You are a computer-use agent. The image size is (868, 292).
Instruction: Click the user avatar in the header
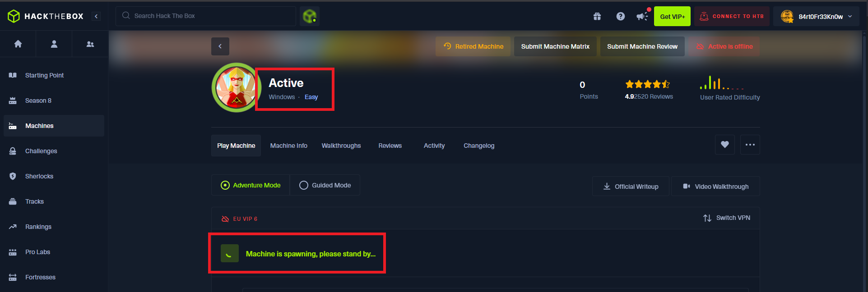787,16
